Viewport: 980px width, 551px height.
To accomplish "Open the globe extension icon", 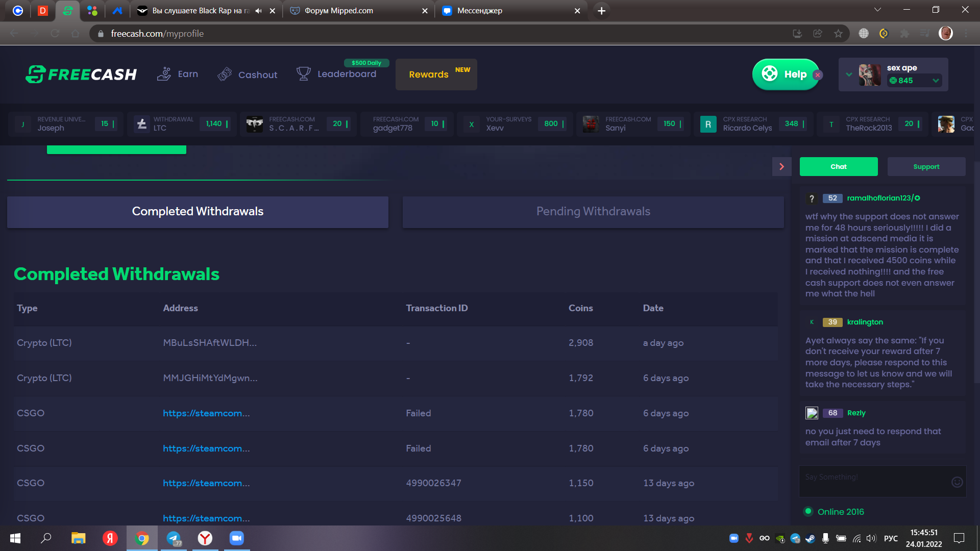I will [x=864, y=34].
